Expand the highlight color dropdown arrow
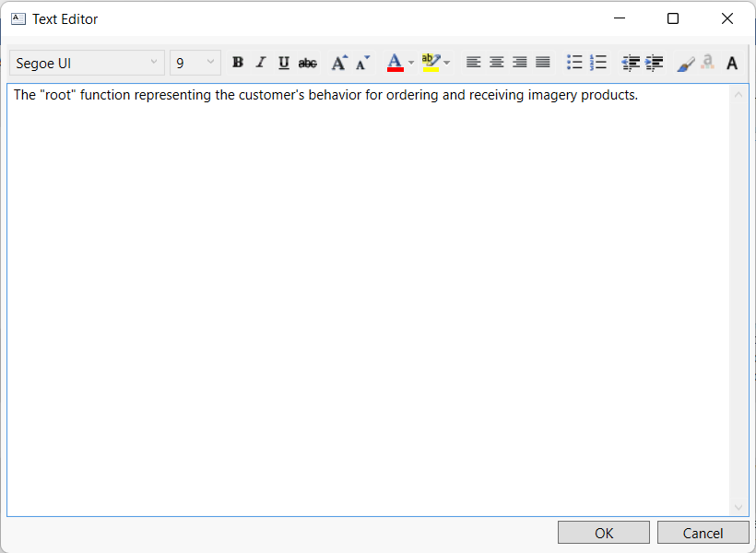Viewport: 756px width, 553px height. 447,63
